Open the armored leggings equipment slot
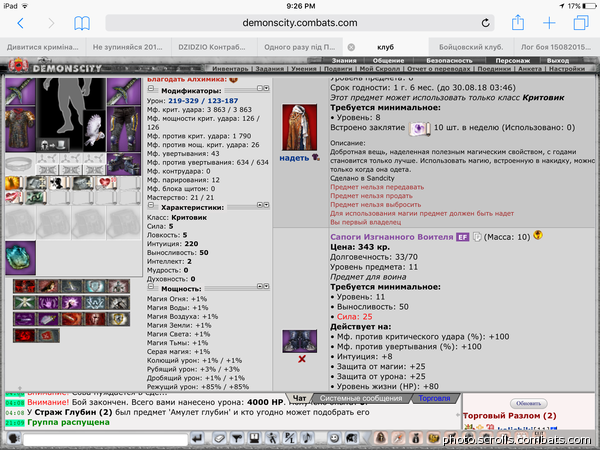 coord(124,129)
